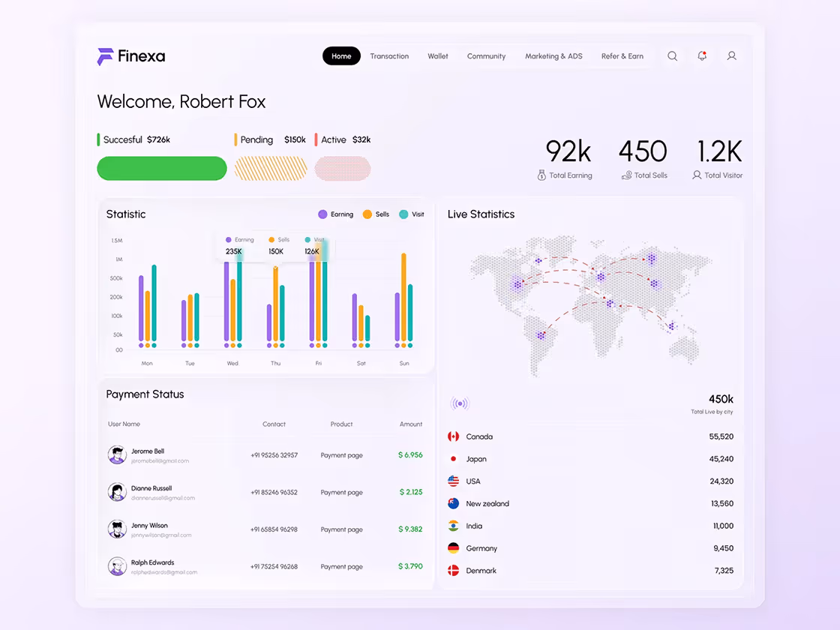
Task: Click the live broadcast icon near 450k
Action: pyautogui.click(x=460, y=403)
